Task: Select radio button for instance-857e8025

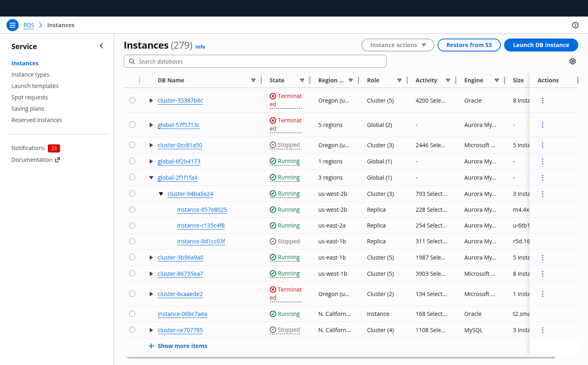Action: point(132,210)
